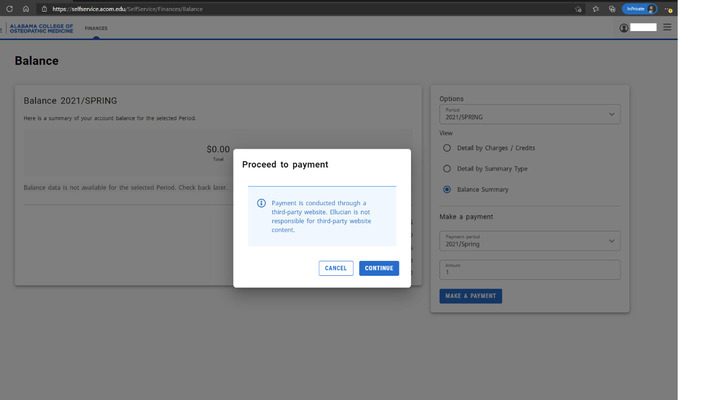Click the info icon in the payment notice
The image size is (714, 400).
(x=262, y=203)
